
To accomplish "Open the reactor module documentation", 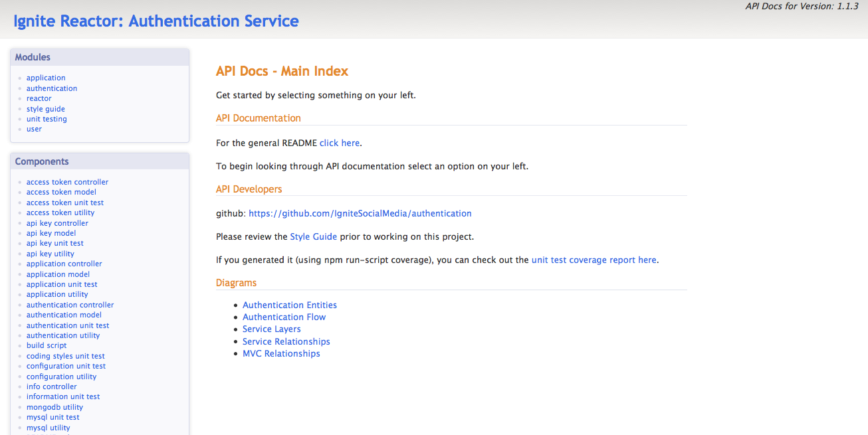I will coord(39,98).
